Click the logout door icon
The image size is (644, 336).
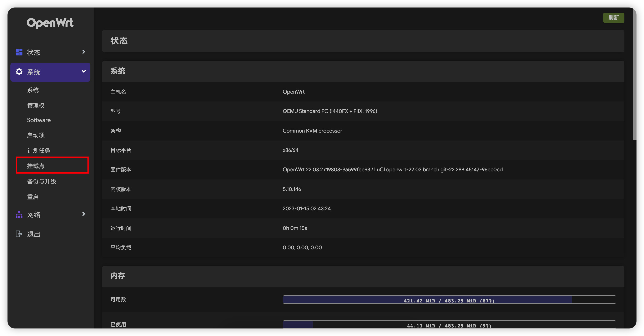(19, 234)
